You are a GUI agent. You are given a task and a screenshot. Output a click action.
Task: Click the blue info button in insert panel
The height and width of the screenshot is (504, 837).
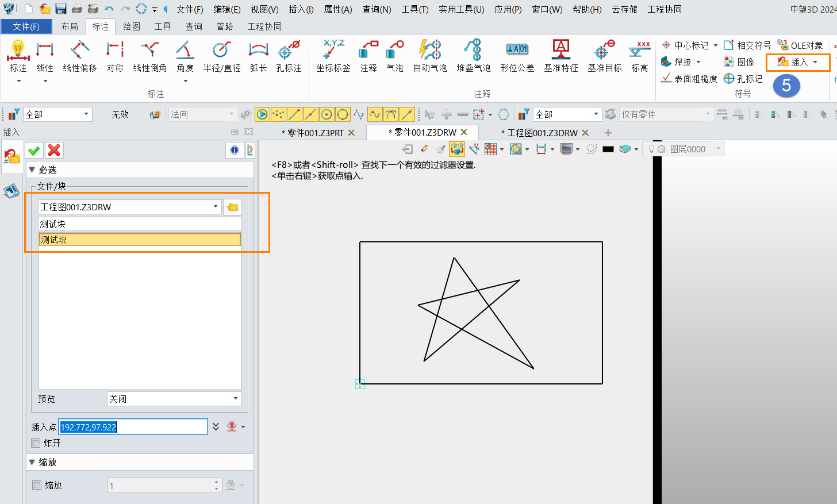click(x=235, y=151)
